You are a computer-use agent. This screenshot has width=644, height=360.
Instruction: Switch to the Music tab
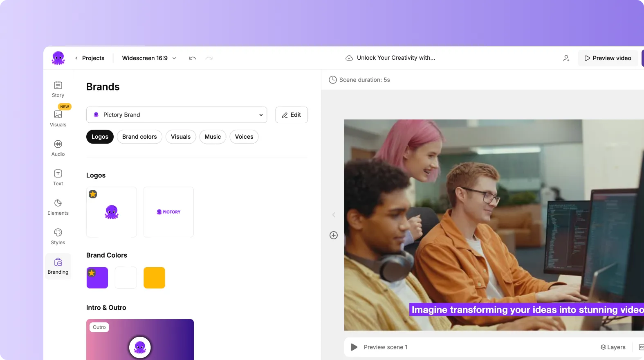pos(213,137)
